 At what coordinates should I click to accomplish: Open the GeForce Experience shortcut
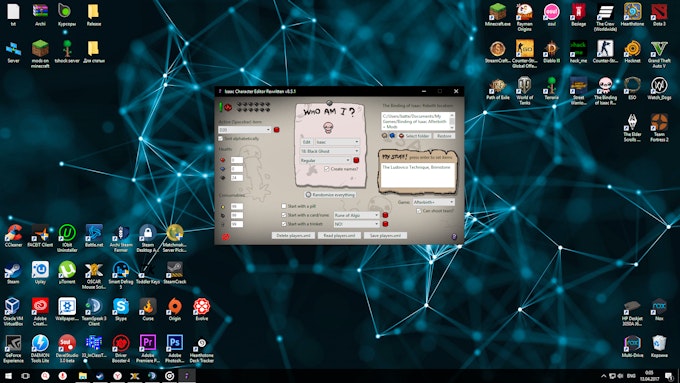pos(13,348)
